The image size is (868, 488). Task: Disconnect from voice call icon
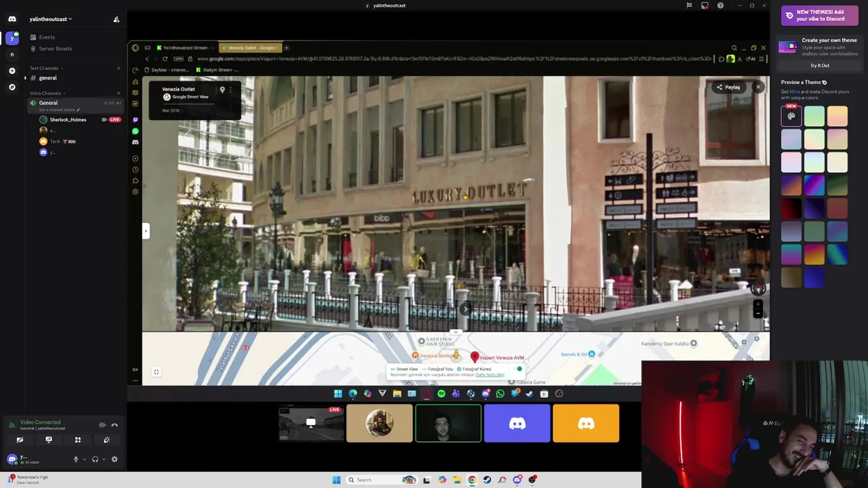coord(115,425)
